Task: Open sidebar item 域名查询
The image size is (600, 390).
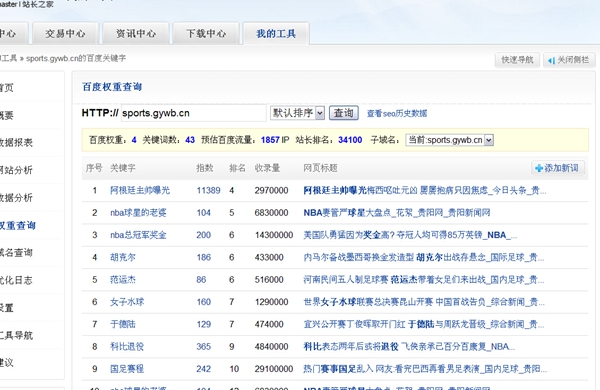Action: pyautogui.click(x=16, y=253)
